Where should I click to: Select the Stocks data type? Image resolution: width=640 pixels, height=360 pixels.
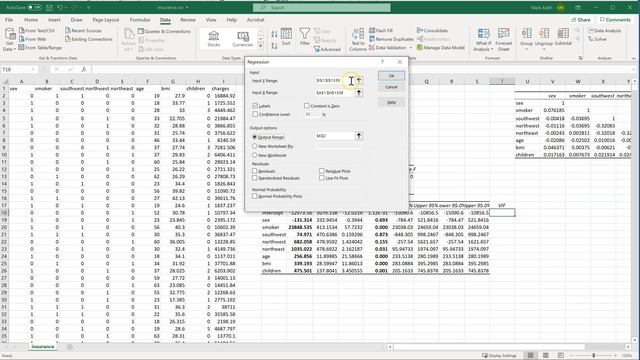(x=213, y=39)
